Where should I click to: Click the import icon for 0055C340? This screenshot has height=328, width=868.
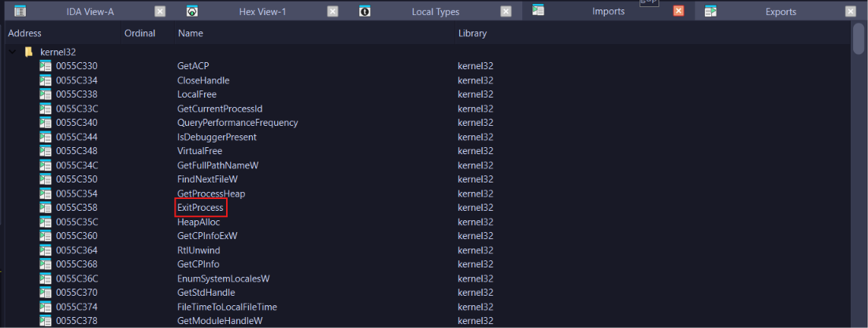pyautogui.click(x=46, y=122)
